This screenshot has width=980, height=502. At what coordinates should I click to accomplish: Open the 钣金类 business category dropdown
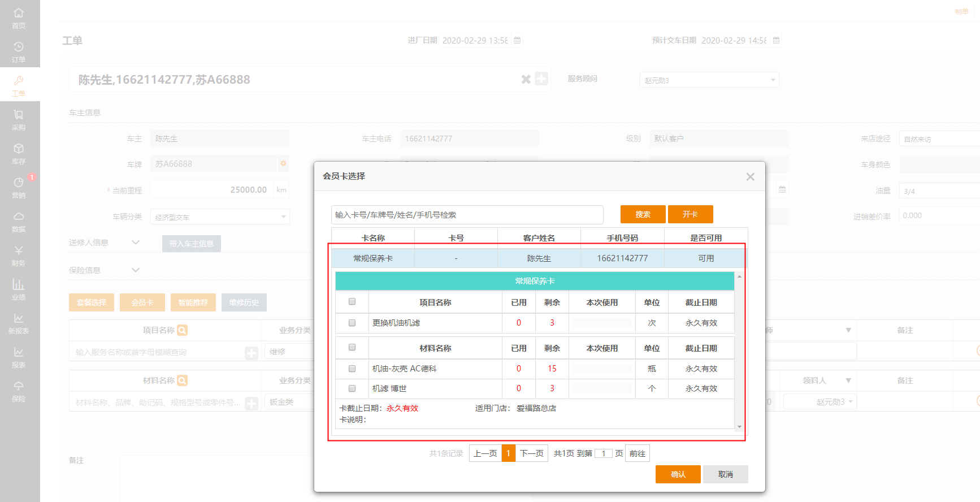coord(289,402)
